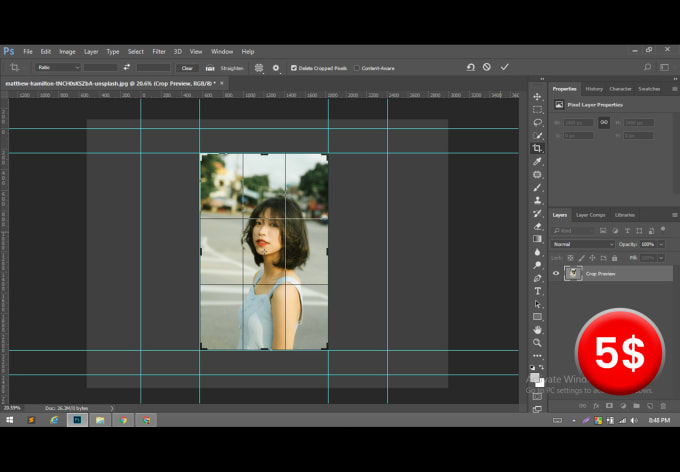Select the Move tool
The height and width of the screenshot is (472, 680).
[537, 96]
